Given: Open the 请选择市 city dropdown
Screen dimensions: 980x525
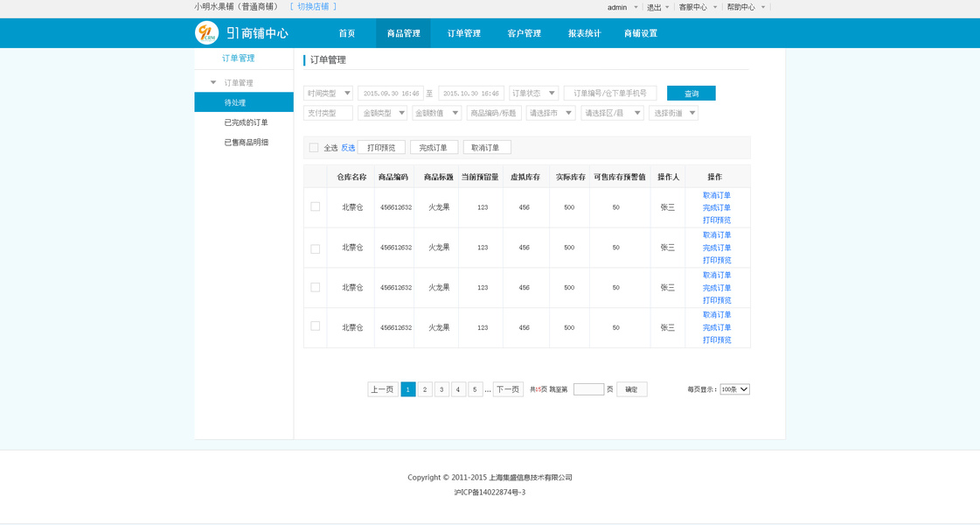Looking at the screenshot, I should click(551, 113).
